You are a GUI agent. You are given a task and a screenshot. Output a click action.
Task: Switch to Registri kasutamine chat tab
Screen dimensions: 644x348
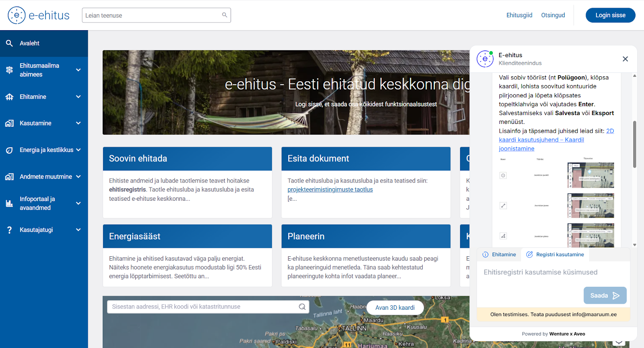(555, 255)
